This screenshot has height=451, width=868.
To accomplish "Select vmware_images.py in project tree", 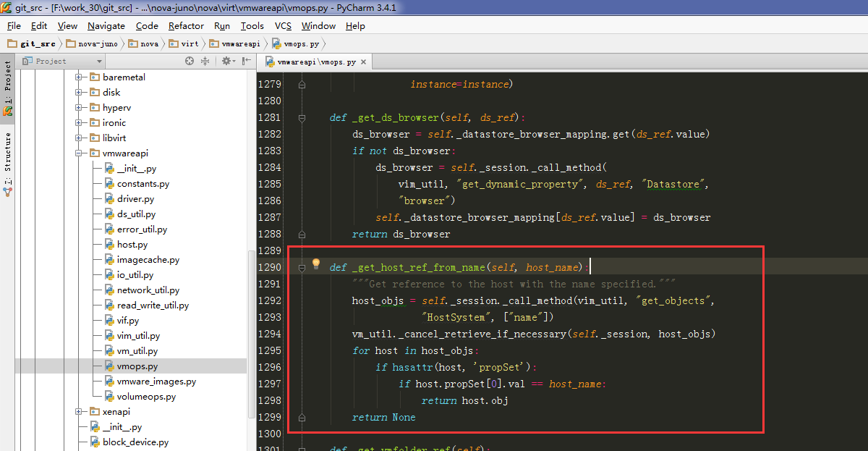I will pos(150,381).
